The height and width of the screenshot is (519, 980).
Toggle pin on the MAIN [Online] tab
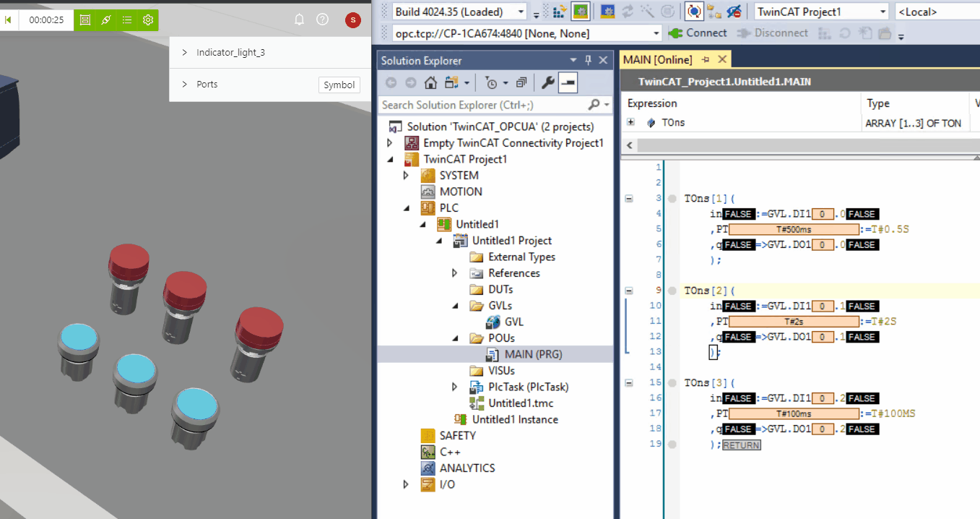[x=706, y=60]
